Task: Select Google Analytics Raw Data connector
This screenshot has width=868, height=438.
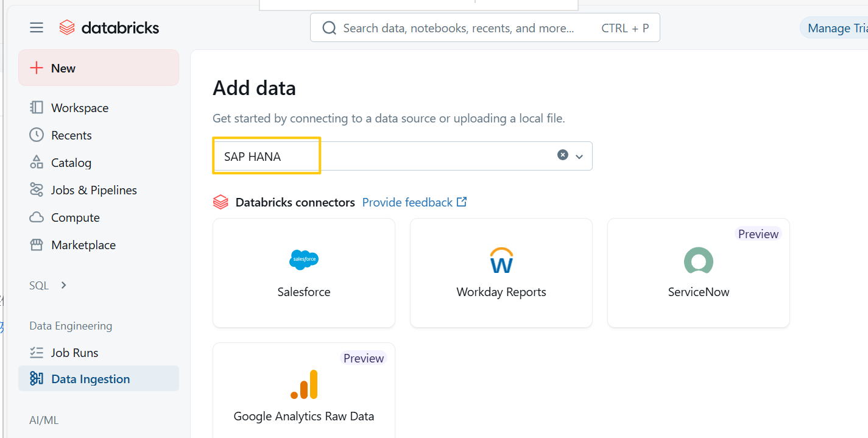Action: (x=304, y=390)
